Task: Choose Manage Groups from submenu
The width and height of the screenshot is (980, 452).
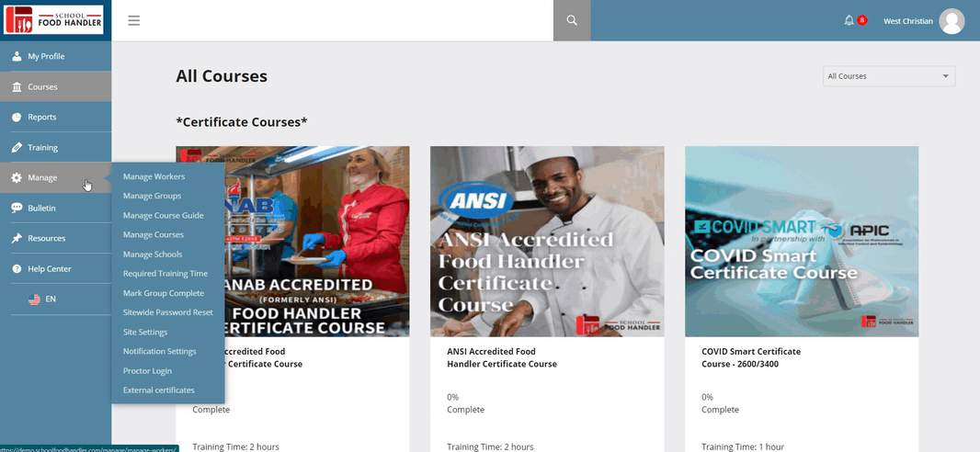Action: (152, 196)
